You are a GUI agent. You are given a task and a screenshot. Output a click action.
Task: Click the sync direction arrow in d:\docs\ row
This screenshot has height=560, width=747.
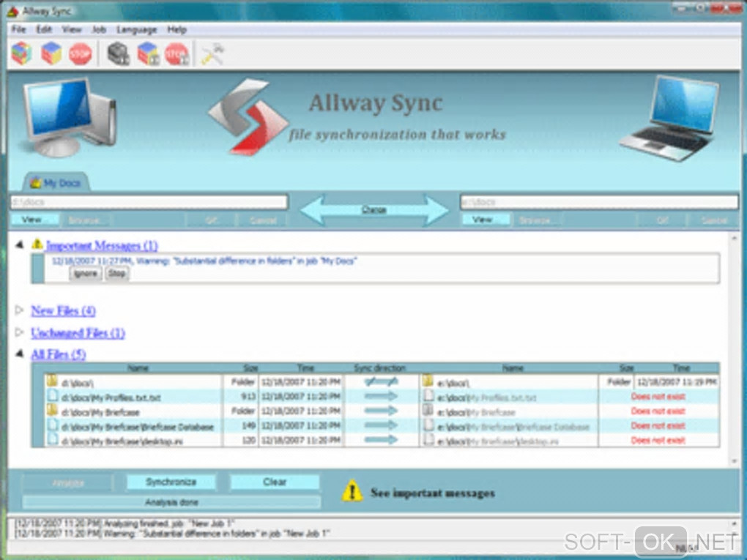pyautogui.click(x=381, y=381)
